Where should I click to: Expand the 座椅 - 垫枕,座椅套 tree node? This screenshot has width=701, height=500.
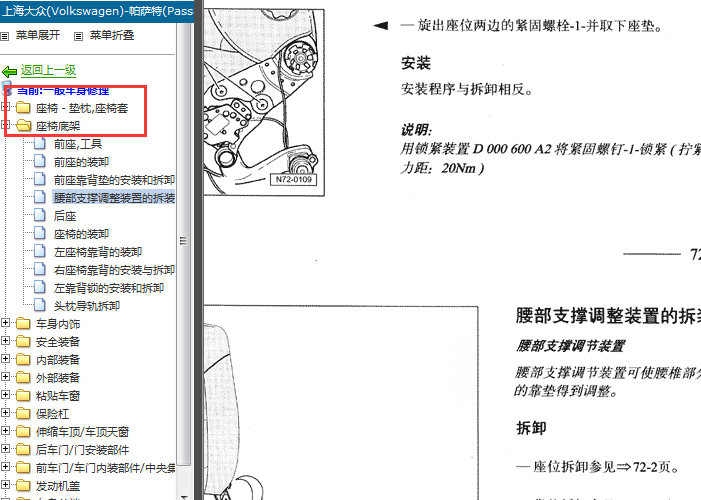click(x=5, y=107)
